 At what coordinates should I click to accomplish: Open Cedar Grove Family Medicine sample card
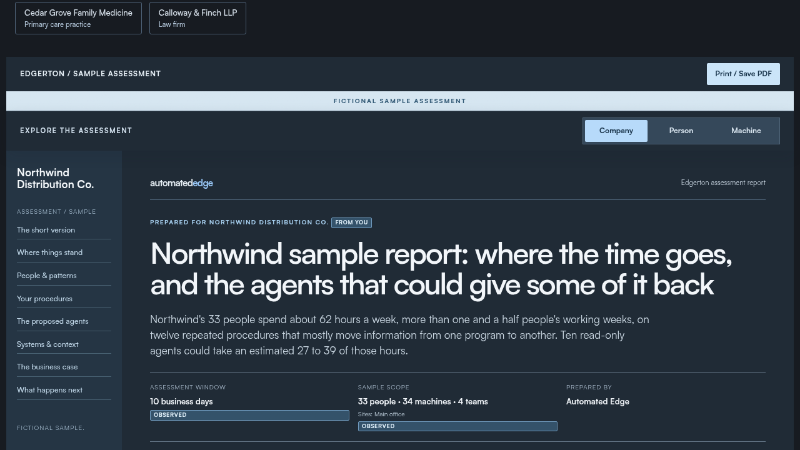pos(78,18)
